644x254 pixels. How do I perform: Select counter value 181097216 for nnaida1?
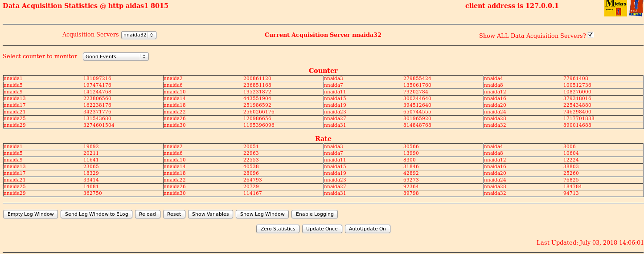click(97, 78)
